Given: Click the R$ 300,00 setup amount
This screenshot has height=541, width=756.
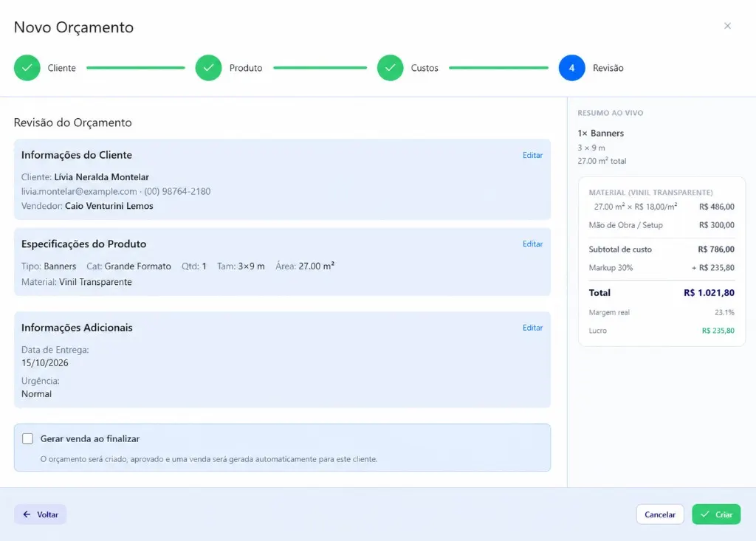Looking at the screenshot, I should point(716,225).
